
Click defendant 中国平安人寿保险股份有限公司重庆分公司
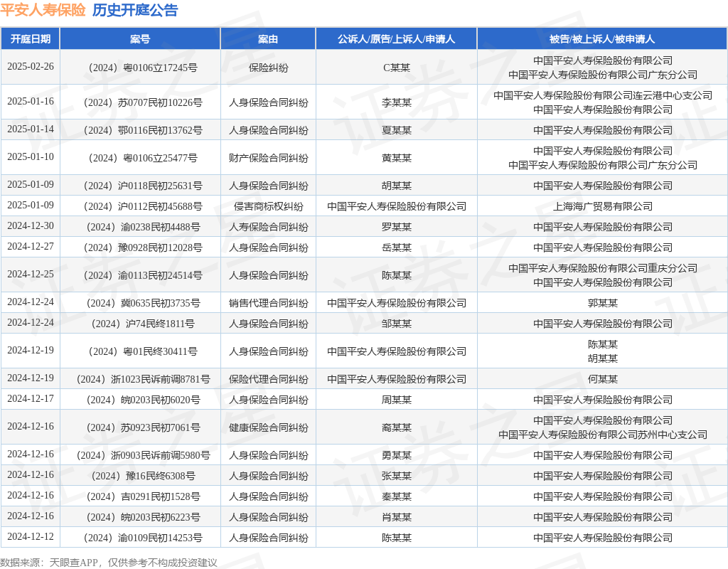pyautogui.click(x=603, y=268)
